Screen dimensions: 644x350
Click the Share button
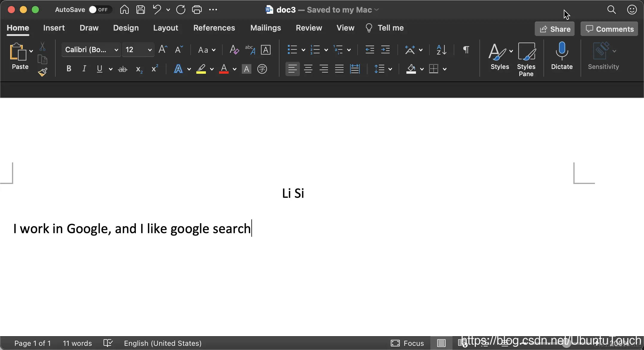555,29
